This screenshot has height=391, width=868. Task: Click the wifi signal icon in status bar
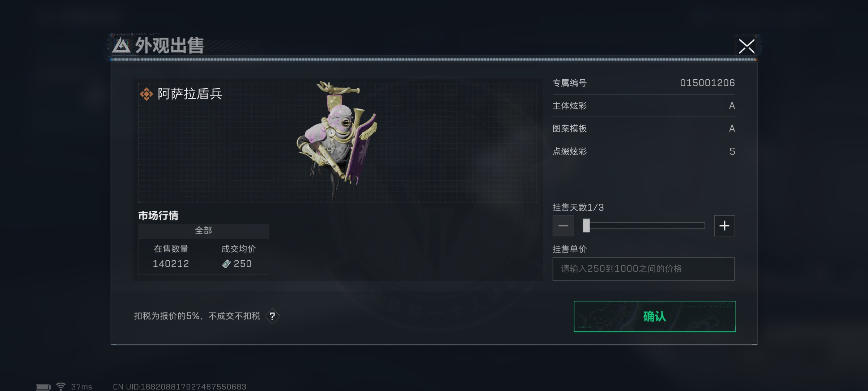coord(61,386)
